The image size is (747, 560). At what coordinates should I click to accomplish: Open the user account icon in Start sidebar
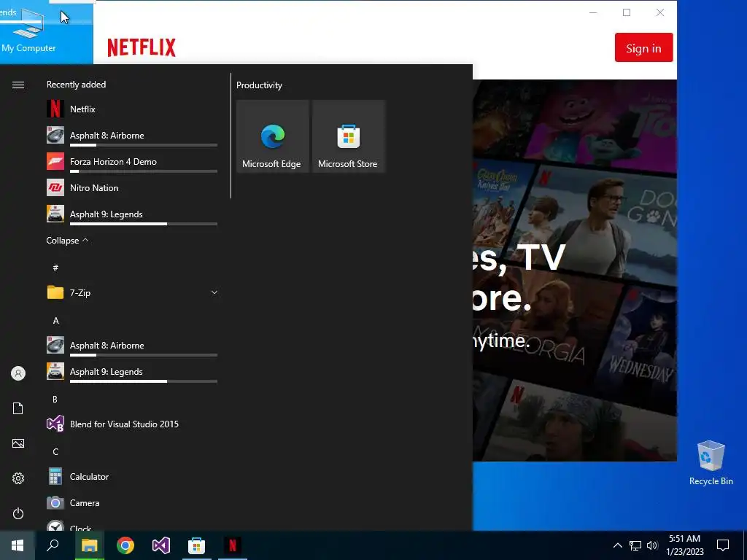(18, 373)
